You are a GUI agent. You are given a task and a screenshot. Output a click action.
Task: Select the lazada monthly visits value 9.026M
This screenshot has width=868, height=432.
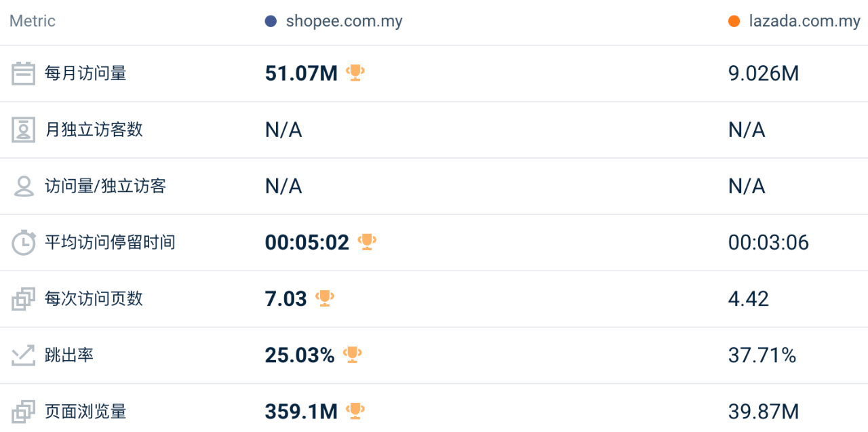point(764,73)
